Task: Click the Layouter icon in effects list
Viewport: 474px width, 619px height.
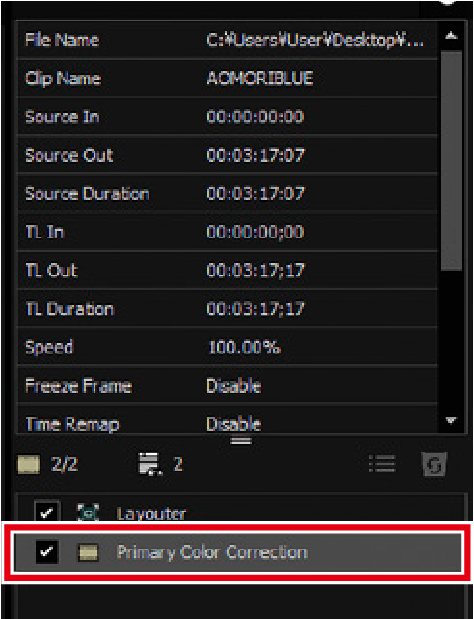Action: click(x=88, y=513)
